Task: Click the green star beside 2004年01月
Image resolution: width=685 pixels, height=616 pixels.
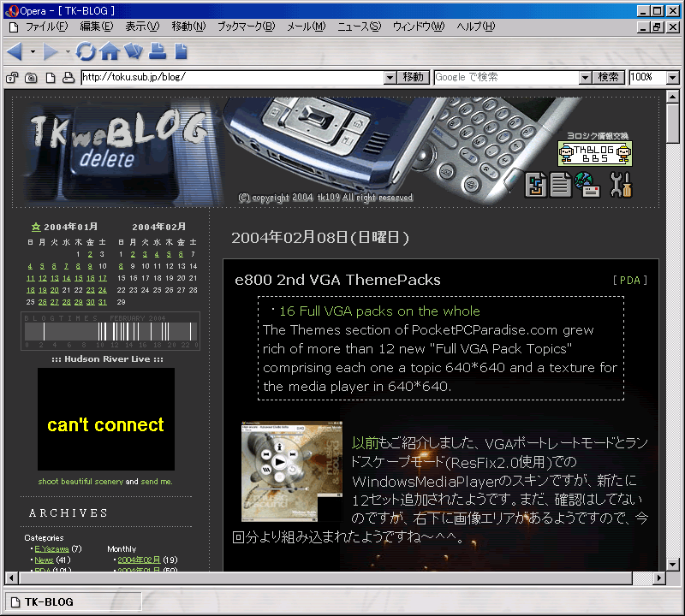Action: (x=36, y=227)
